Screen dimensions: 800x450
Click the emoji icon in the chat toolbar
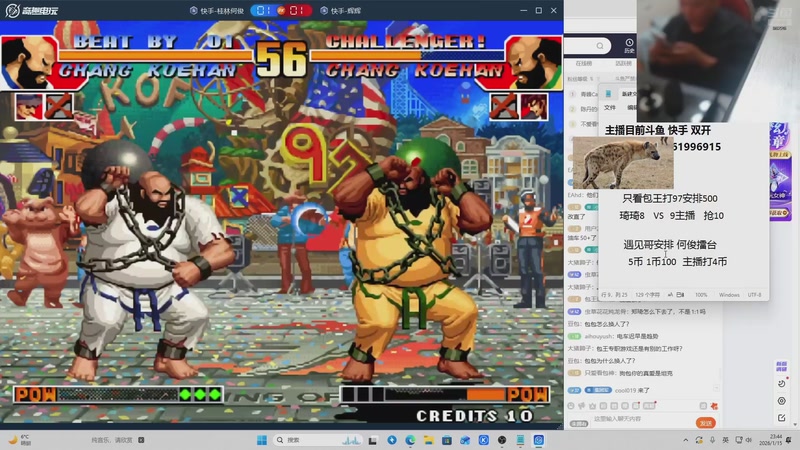[x=571, y=406]
